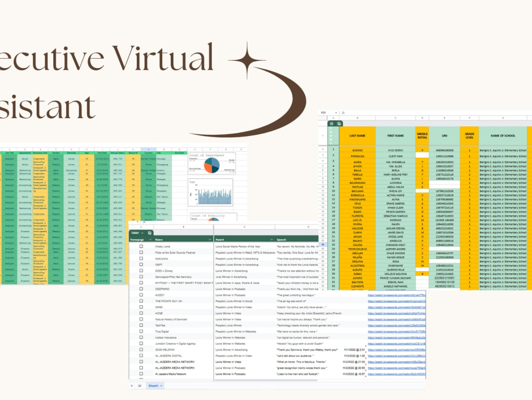This screenshot has width=532, height=400.
Task: Click the Natural History of Denmark cell
Action: 184,320
